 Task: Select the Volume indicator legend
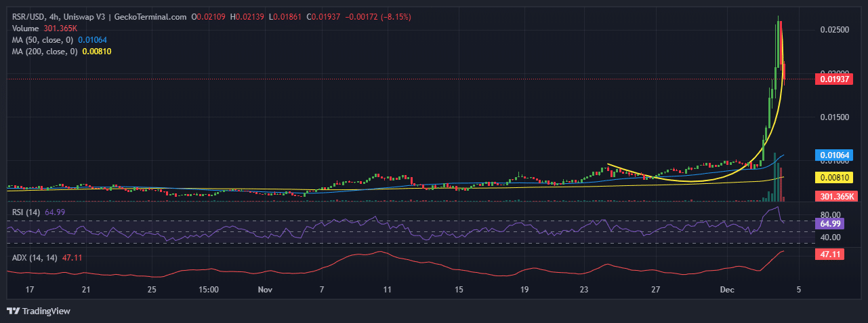(27, 28)
